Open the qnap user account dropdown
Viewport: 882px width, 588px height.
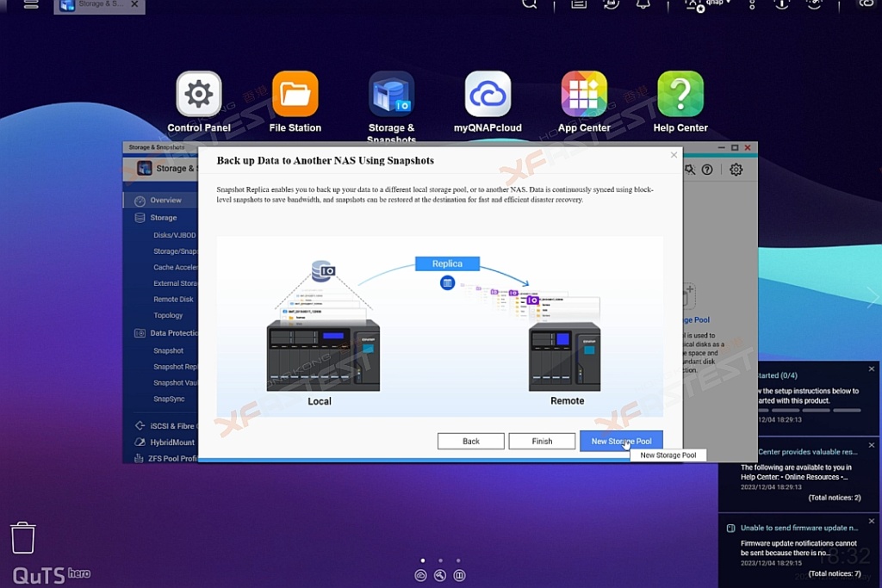709,4
